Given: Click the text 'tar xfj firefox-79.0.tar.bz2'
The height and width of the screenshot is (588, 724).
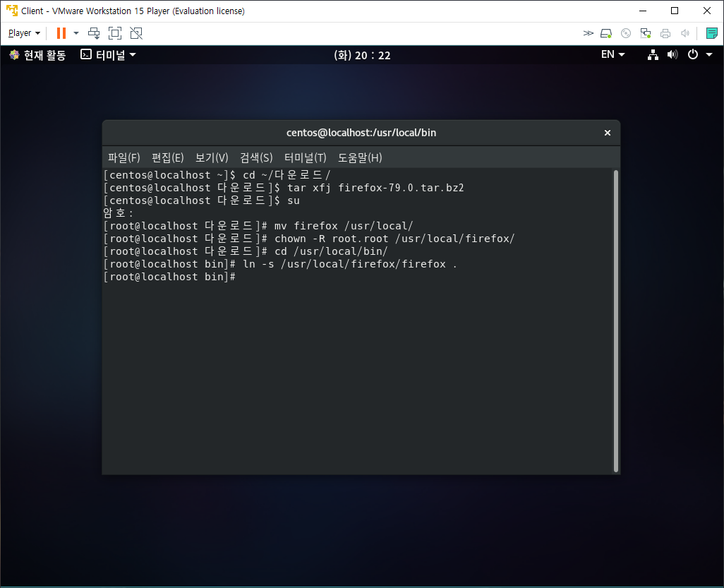Looking at the screenshot, I should click(x=375, y=188).
